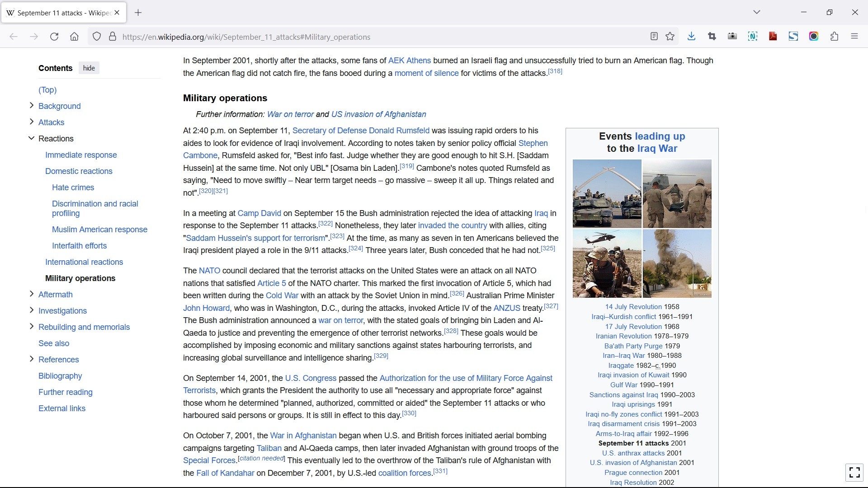Open the War on terror link
Screen dimensions: 868x488
(x=290, y=114)
